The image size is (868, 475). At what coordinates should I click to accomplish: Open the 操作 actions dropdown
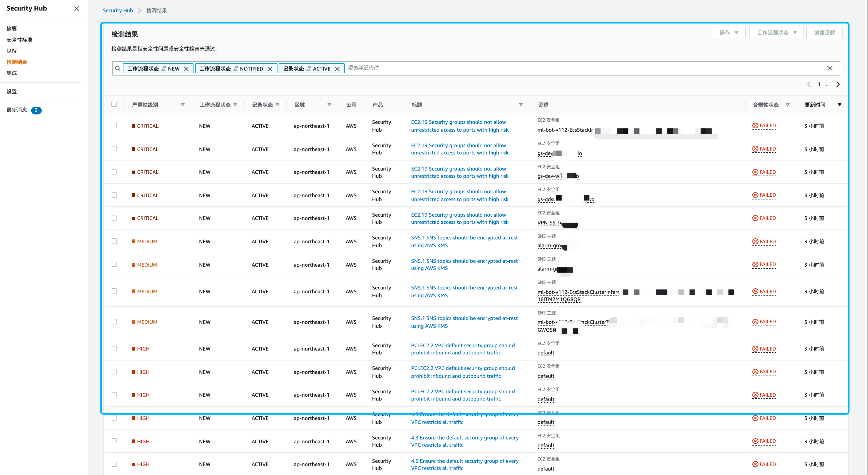click(x=728, y=33)
